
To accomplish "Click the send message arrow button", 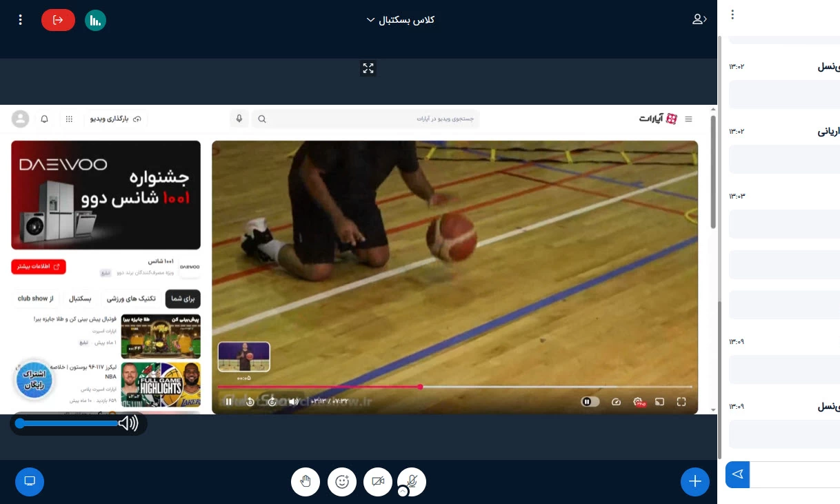I will (737, 474).
